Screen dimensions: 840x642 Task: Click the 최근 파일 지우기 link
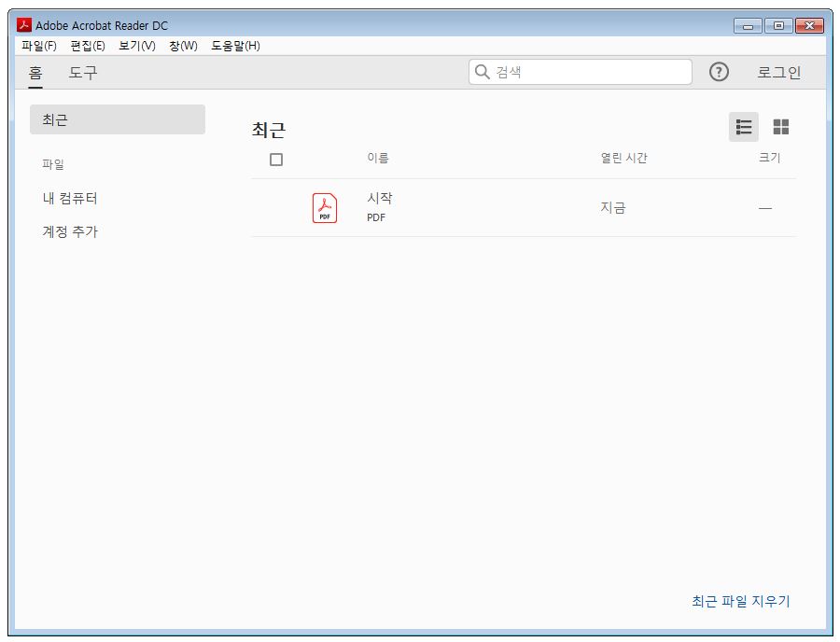click(740, 601)
